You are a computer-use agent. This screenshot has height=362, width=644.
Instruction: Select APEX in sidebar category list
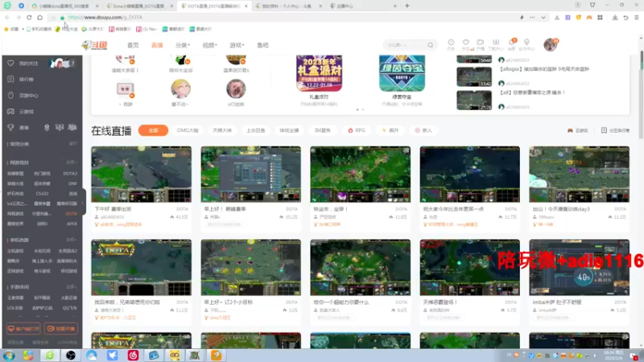72,224
